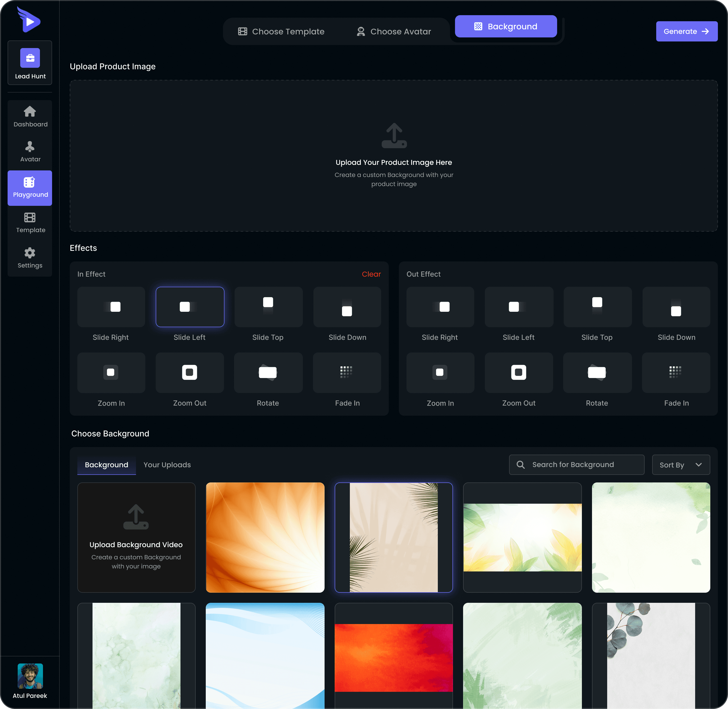Open the Template sidebar section

click(30, 223)
